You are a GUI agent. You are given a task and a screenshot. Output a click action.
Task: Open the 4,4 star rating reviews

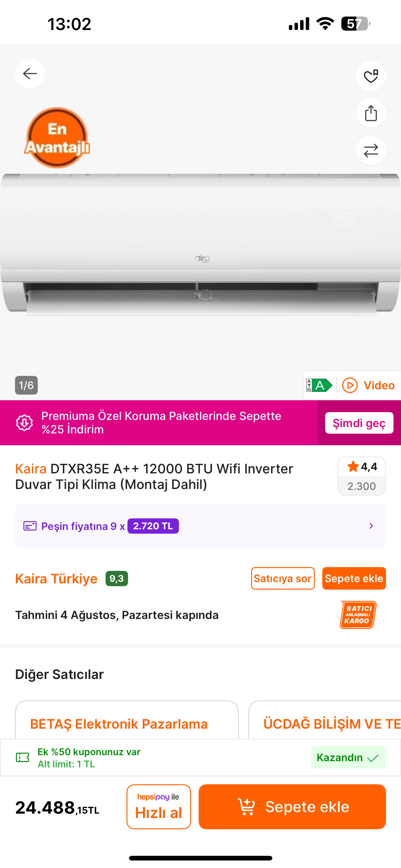[x=362, y=476]
